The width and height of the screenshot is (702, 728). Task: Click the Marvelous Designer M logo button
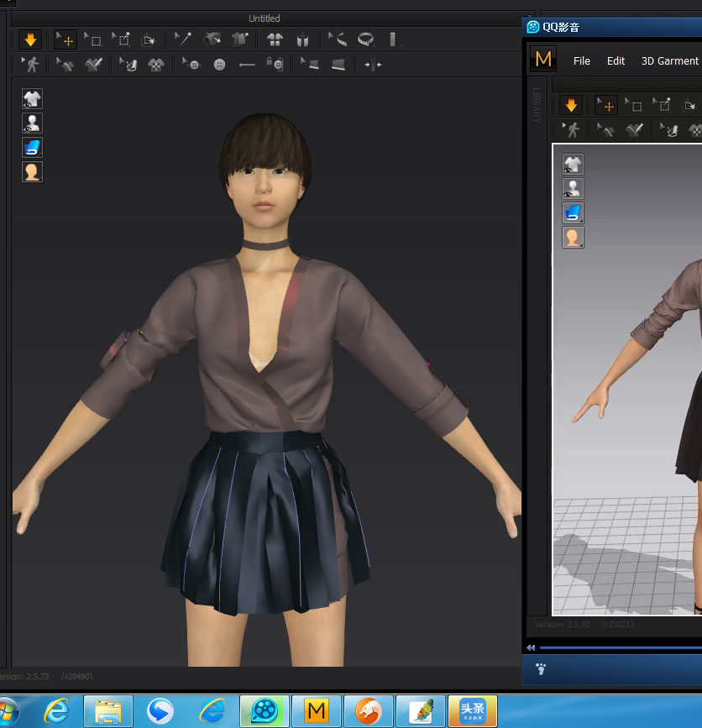[x=543, y=60]
